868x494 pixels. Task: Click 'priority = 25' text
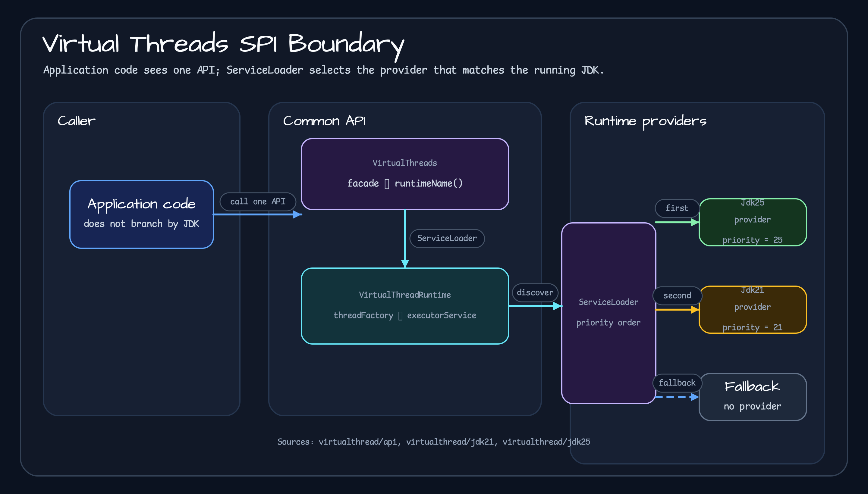coord(753,240)
